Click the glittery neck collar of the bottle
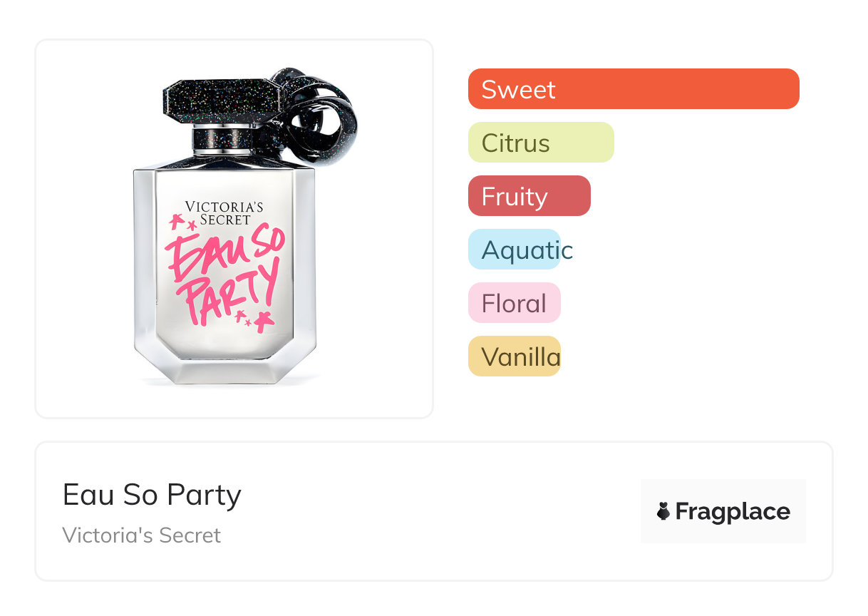Screen dimensions: 868x616 [222, 138]
